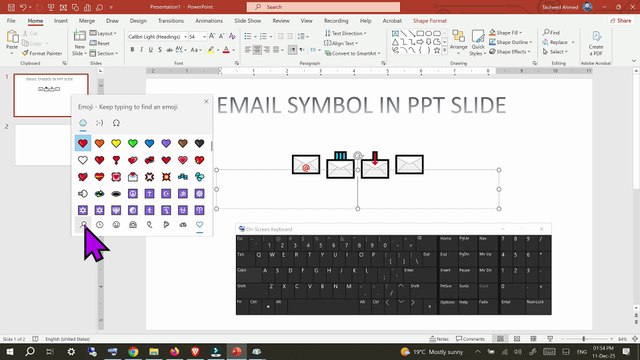Pick the black heart emoji
The image size is (640, 360).
coord(200,143)
